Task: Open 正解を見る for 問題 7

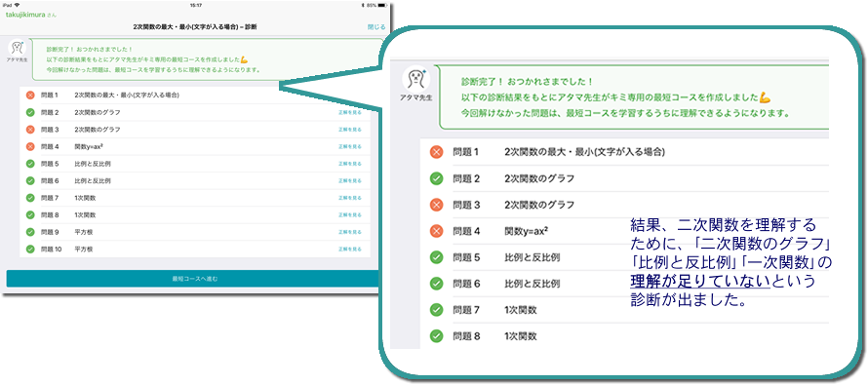Action: click(350, 198)
